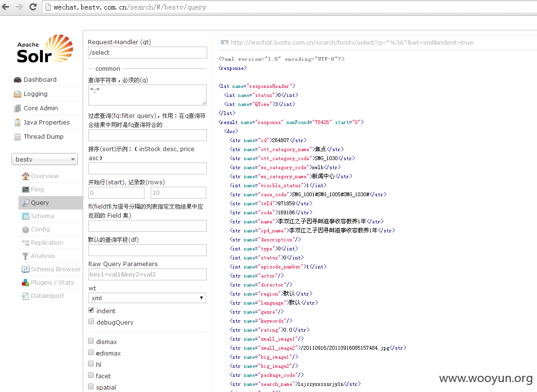Click the start field showing 0
This screenshot has height=392, width=537.
[x=116, y=192]
